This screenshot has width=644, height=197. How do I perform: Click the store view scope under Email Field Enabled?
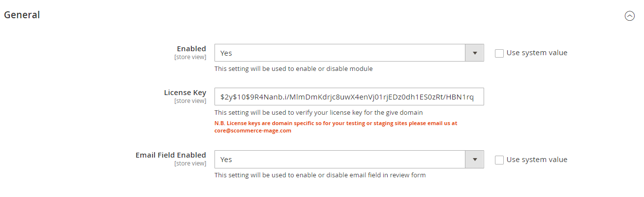pos(190,164)
